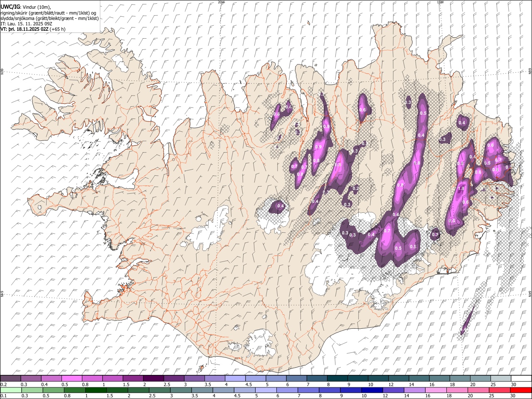Pick the teal 10–12 legend swatch
This screenshot has height=399, width=532.
click(x=378, y=379)
